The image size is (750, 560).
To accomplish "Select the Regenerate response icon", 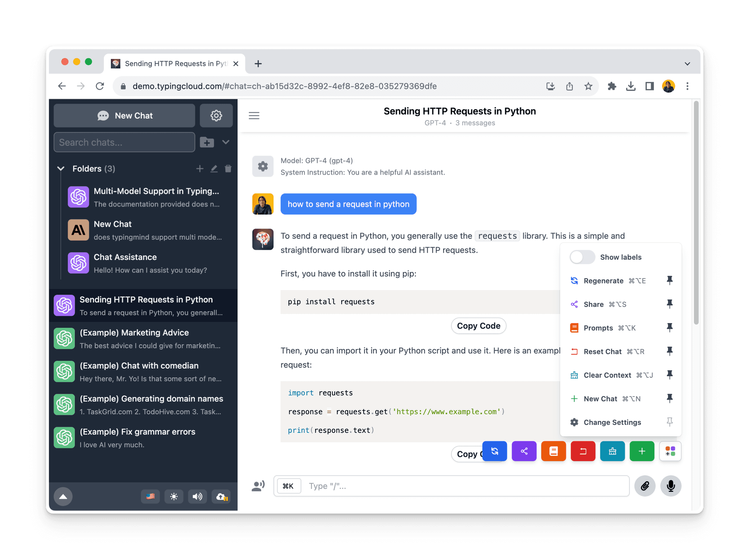I will click(494, 451).
